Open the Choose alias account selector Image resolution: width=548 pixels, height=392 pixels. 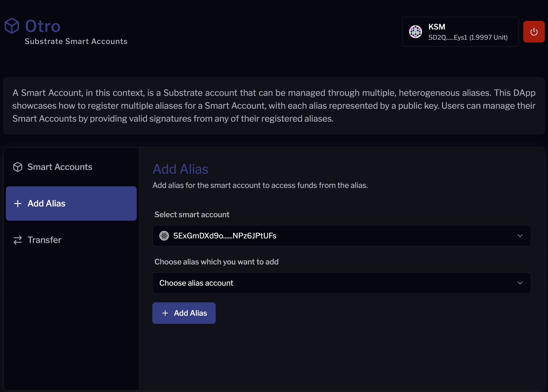tap(322, 283)
